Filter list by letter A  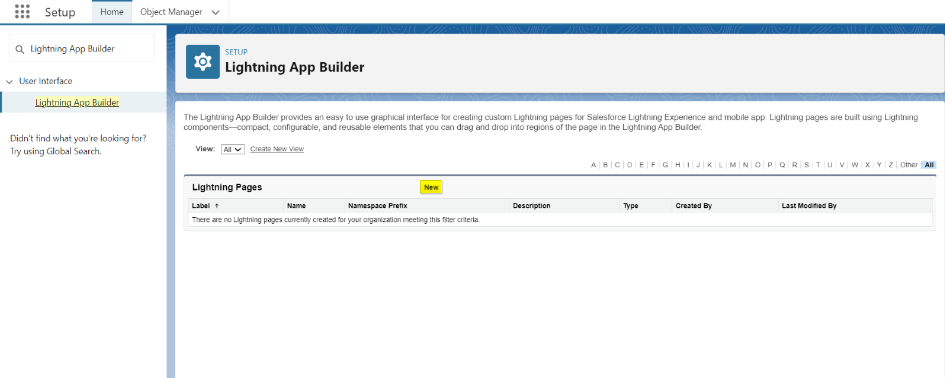(x=594, y=165)
